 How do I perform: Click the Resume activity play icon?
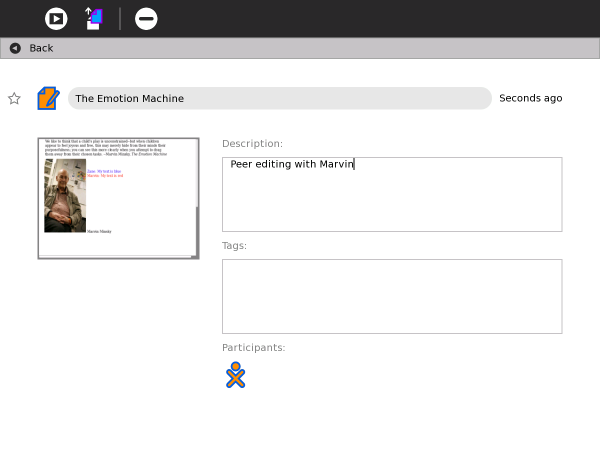[x=56, y=18]
